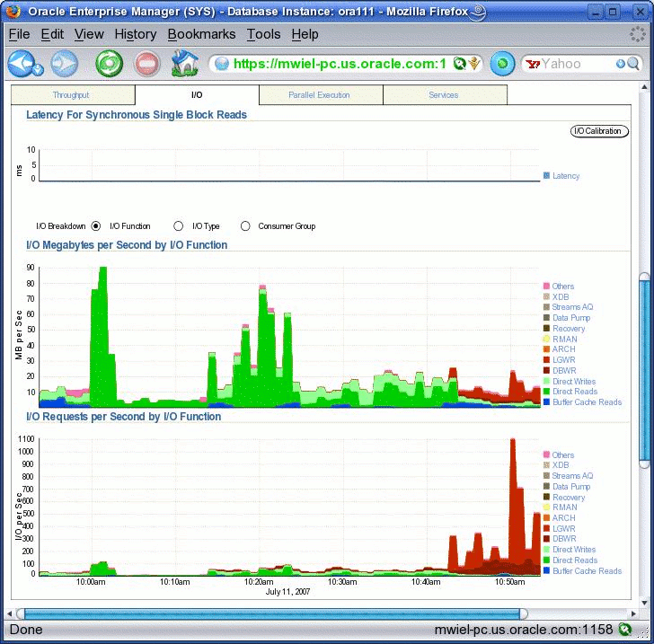
Task: Open the Tools menu
Action: (263, 34)
